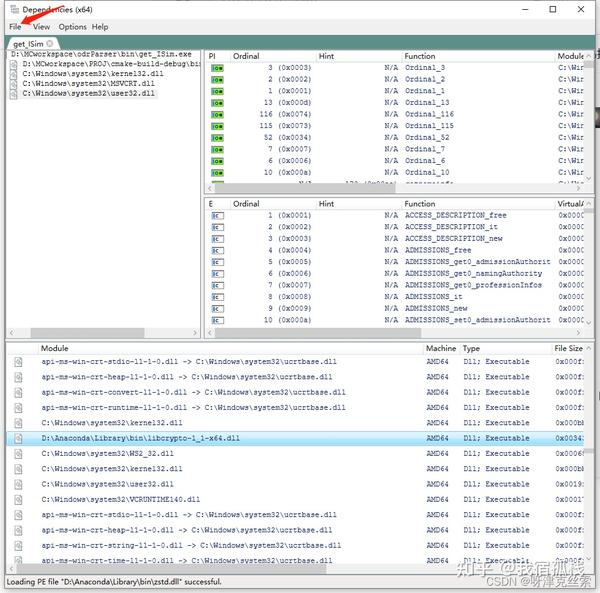Click export icon for ACCESS_DESCRIPTION_new row
This screenshot has width=600, height=593.
(x=217, y=239)
